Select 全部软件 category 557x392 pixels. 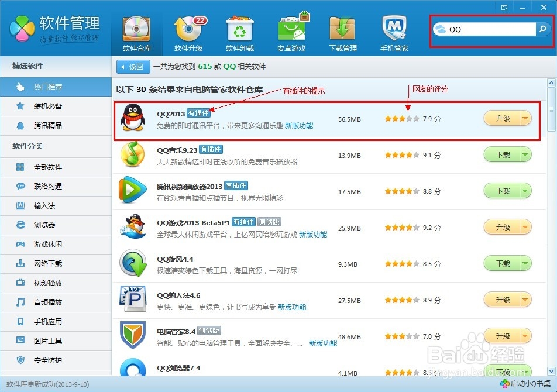click(56, 167)
